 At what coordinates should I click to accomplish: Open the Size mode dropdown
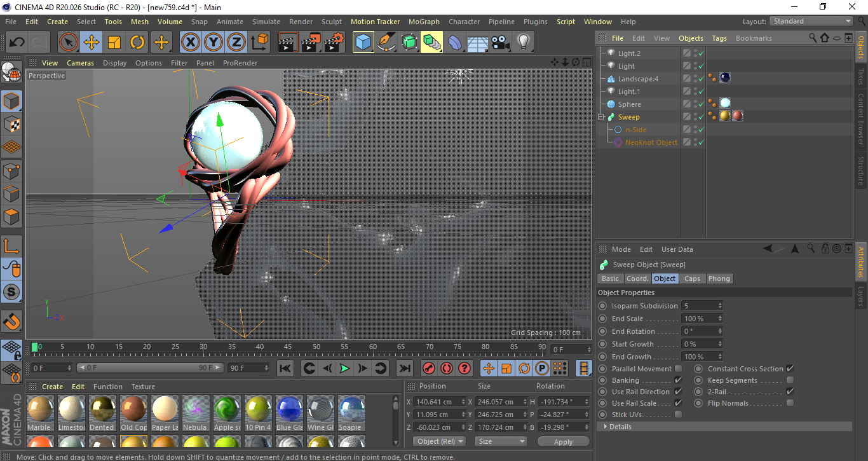pyautogui.click(x=502, y=441)
